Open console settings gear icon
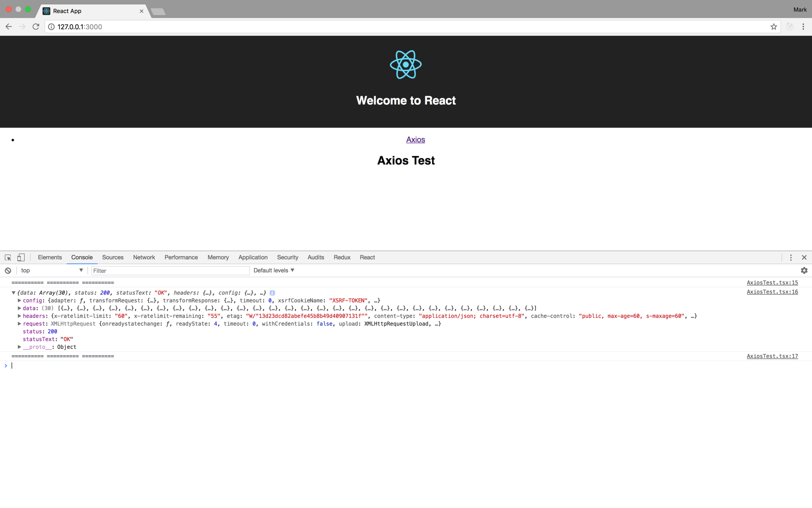 point(804,271)
